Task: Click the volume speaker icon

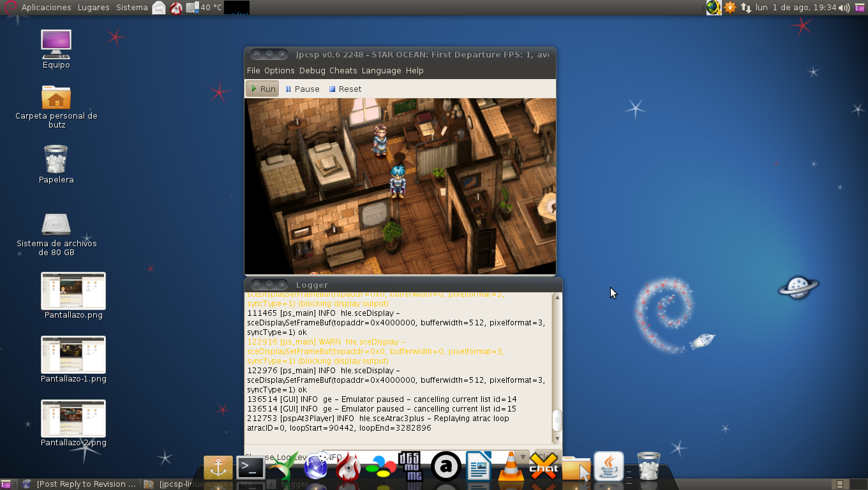Action: click(844, 8)
